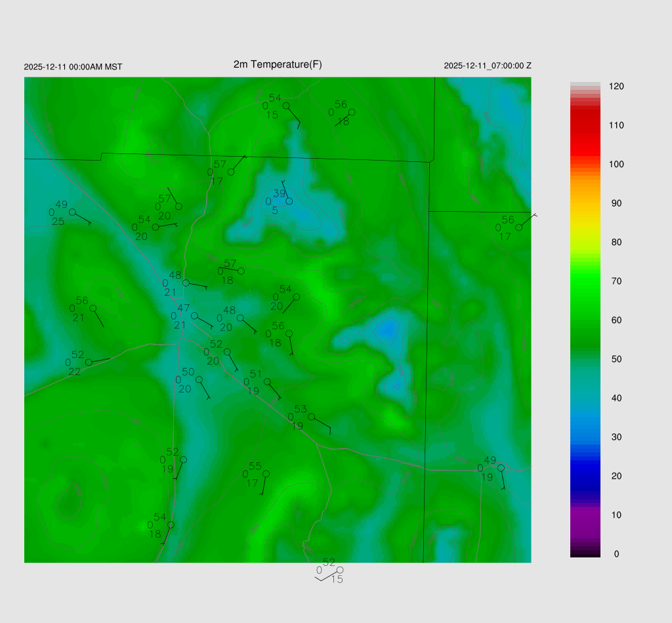Select the 56/21 station on the left side
The width and height of the screenshot is (672, 623).
(x=93, y=308)
